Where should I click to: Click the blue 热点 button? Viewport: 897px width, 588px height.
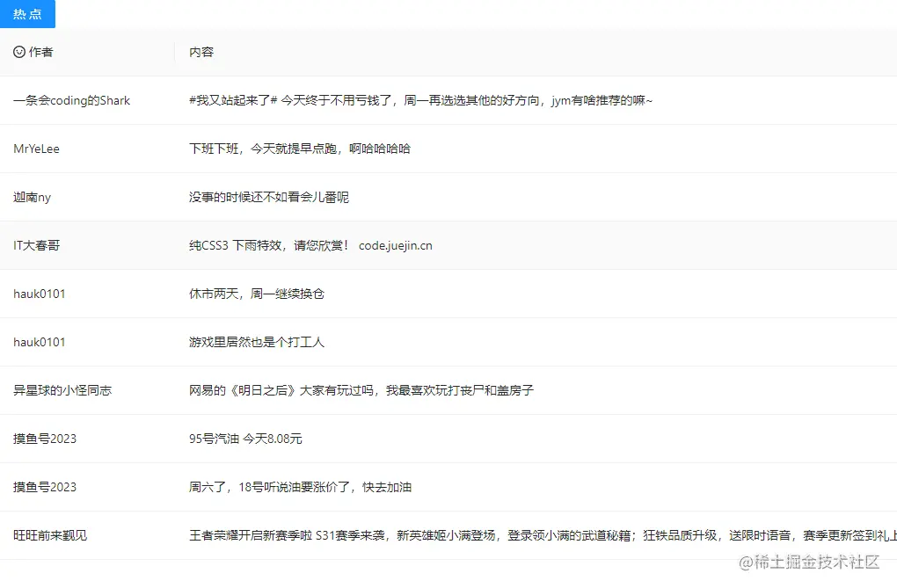(27, 14)
